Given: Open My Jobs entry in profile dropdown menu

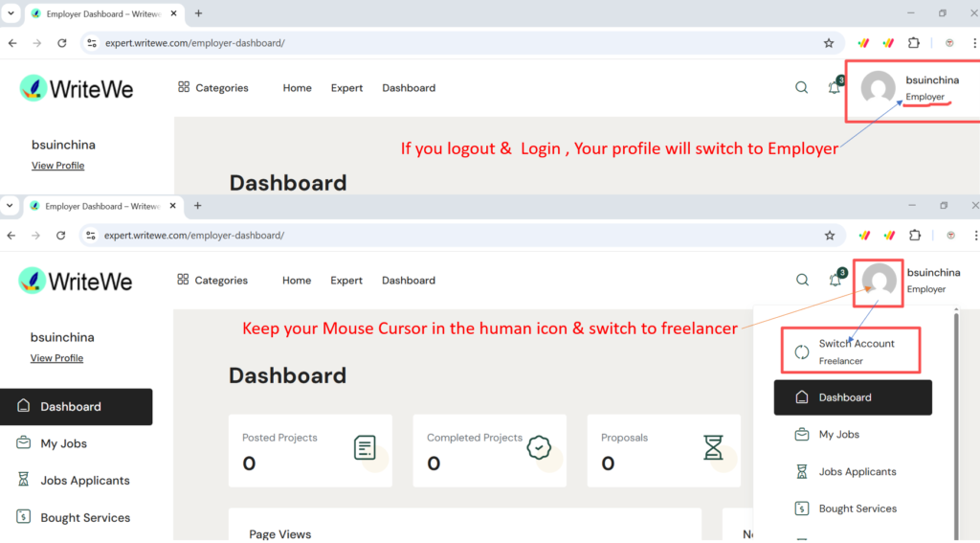Looking at the screenshot, I should pyautogui.click(x=838, y=435).
